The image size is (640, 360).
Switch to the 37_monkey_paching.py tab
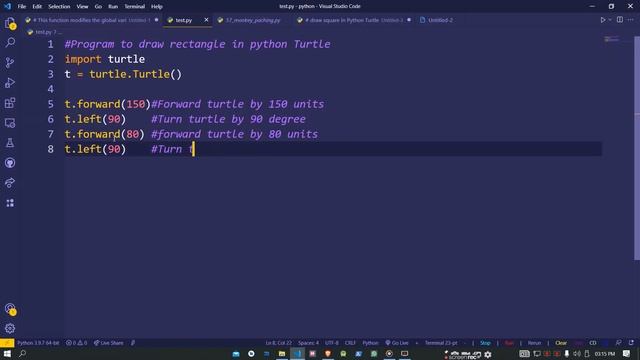(x=253, y=20)
